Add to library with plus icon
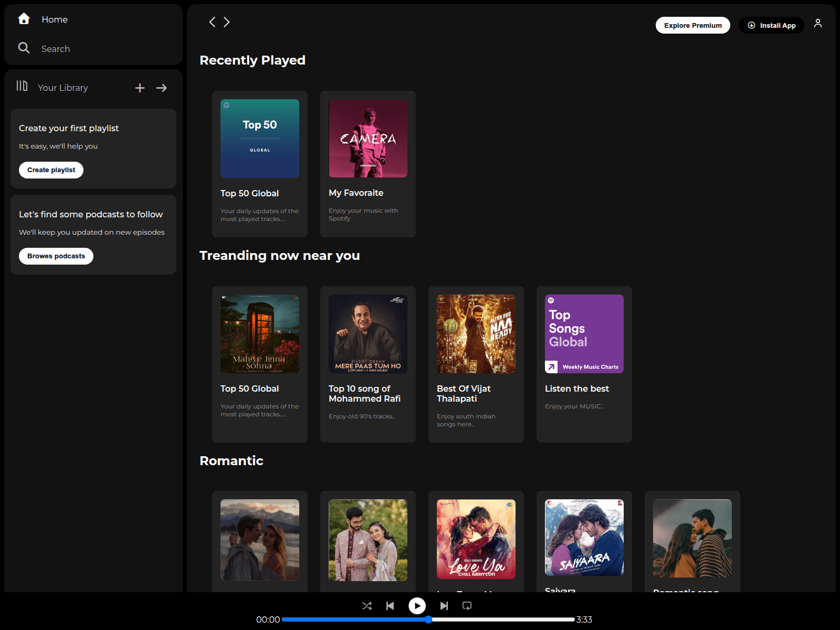The width and height of the screenshot is (840, 630). point(140,88)
